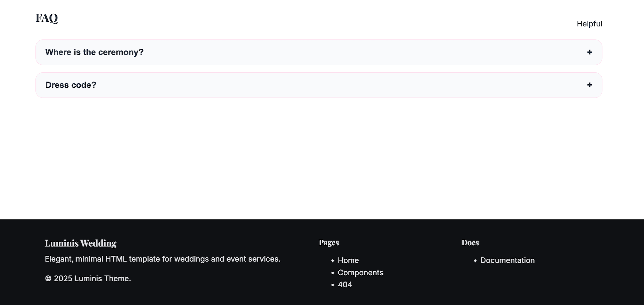
Task: Click the bullet point beside 404
Action: click(x=333, y=285)
